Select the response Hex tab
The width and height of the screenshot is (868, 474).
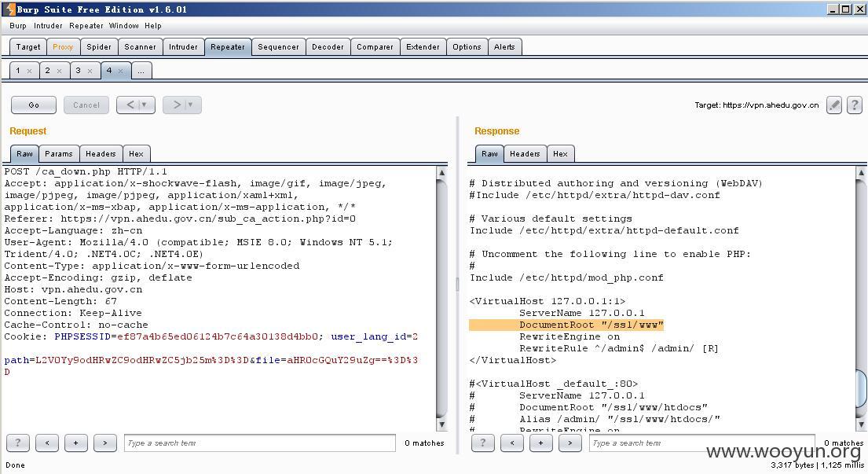[560, 153]
